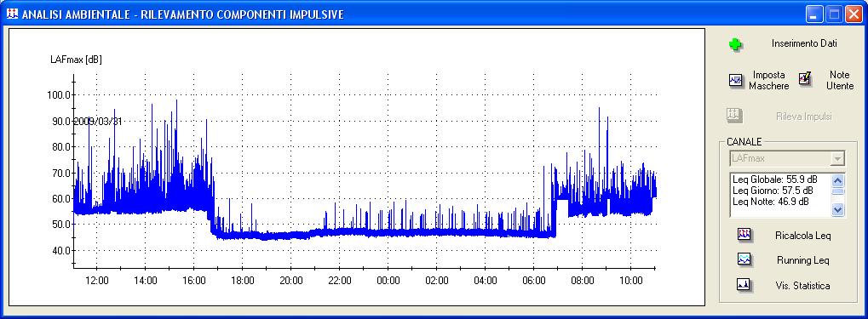Click the Running Leq icon
This screenshot has height=319, width=868.
click(744, 259)
